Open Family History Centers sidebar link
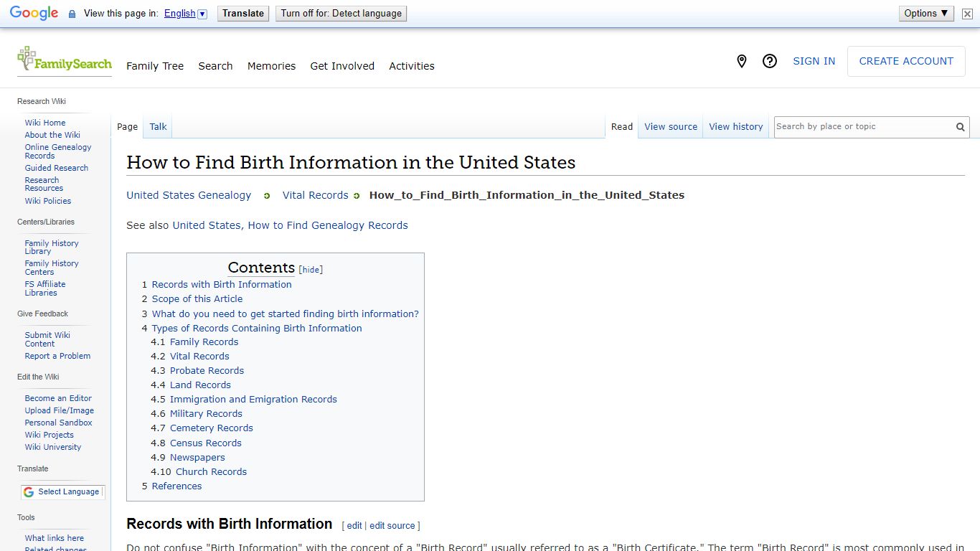980x551 pixels. (52, 268)
